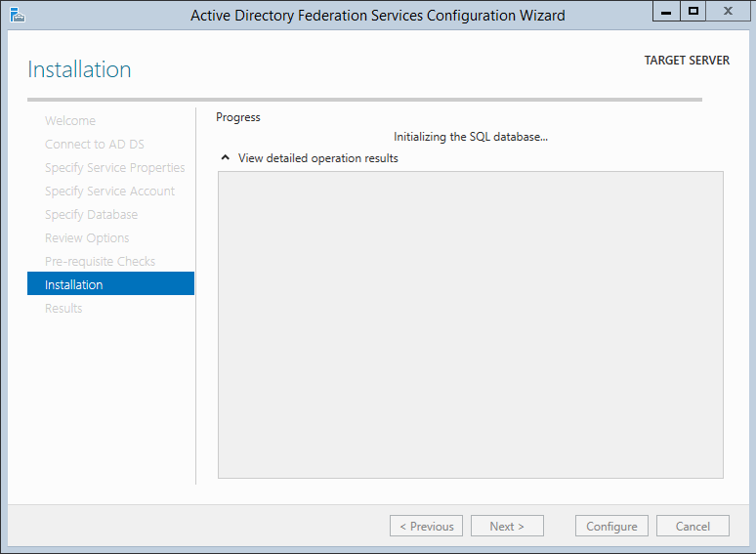Image resolution: width=756 pixels, height=554 pixels.
Task: Jump to Specify Database step
Action: click(91, 215)
